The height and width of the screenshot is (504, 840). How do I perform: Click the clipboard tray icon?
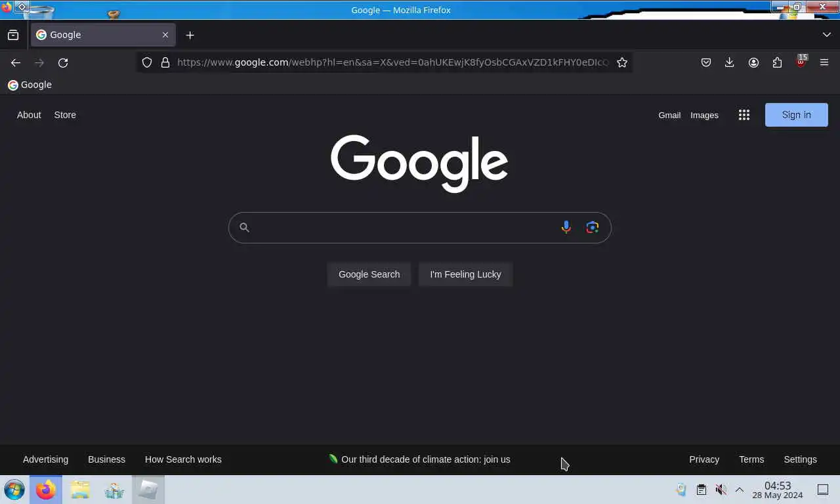point(701,490)
